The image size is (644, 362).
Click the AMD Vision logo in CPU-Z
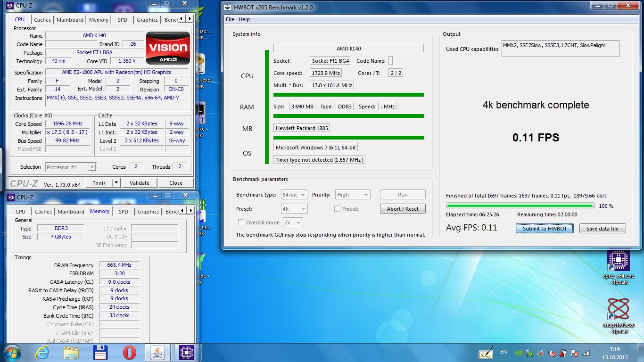click(x=168, y=48)
